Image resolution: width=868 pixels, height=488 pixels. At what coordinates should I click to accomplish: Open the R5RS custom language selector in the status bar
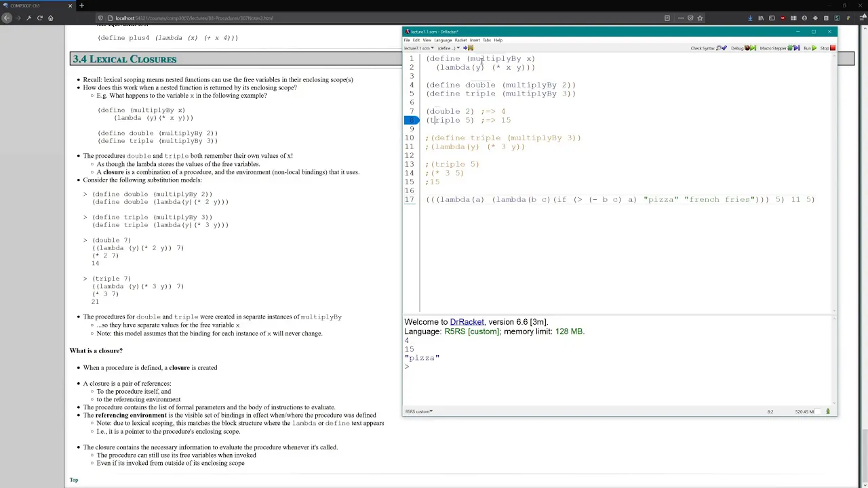click(x=419, y=411)
